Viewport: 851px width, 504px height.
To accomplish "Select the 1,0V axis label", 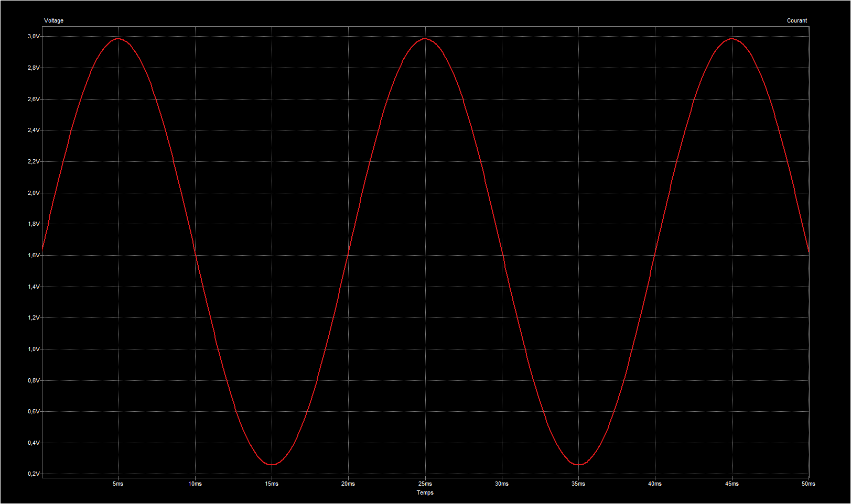I will pos(34,349).
